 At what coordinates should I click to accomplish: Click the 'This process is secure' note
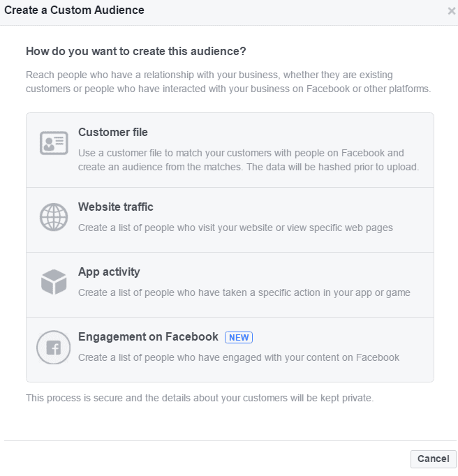click(x=200, y=398)
